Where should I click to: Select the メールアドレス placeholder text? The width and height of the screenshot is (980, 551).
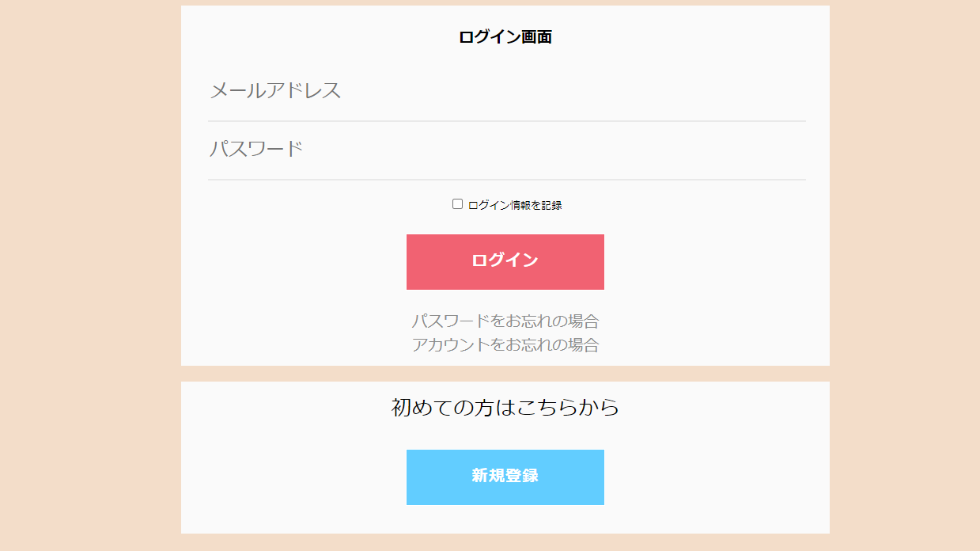[x=275, y=91]
